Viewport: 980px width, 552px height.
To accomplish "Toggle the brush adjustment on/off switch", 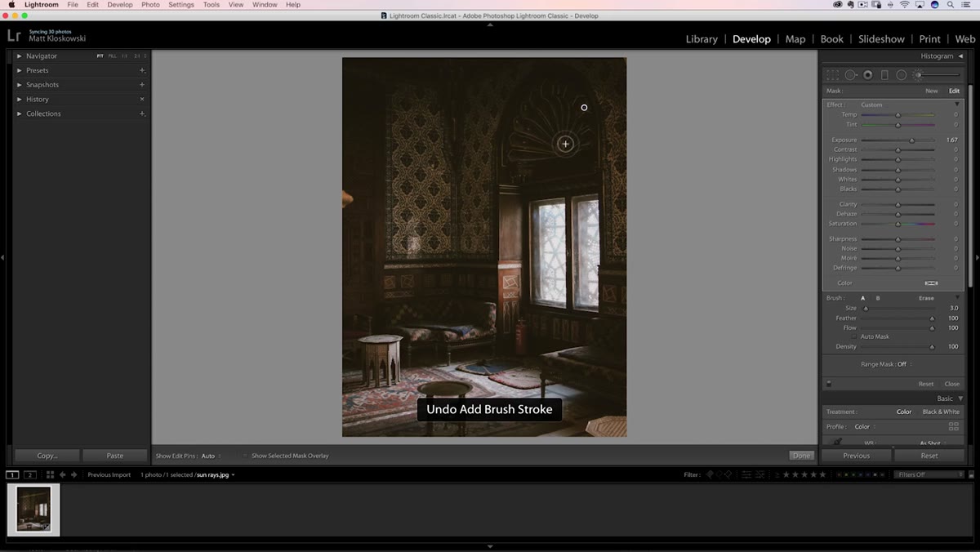I will [828, 384].
